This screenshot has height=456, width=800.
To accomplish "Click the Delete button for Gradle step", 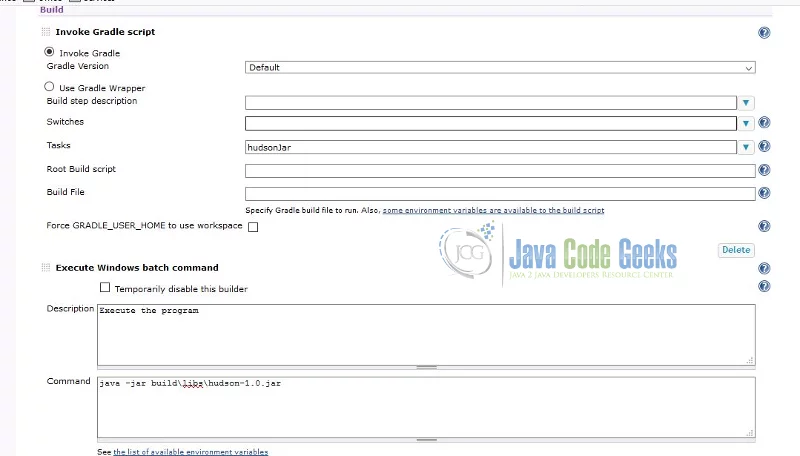I will 736,250.
